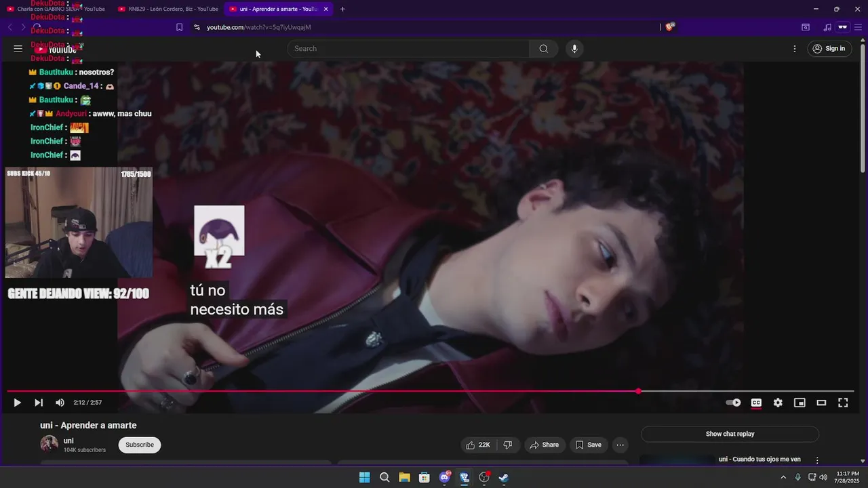The height and width of the screenshot is (488, 868).
Task: Open OBS Studio from taskbar
Action: (484, 477)
